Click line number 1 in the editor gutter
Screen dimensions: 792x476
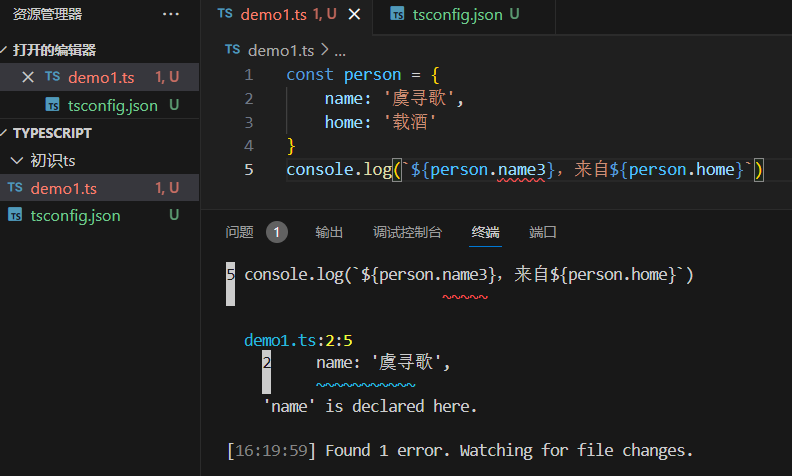coord(249,75)
